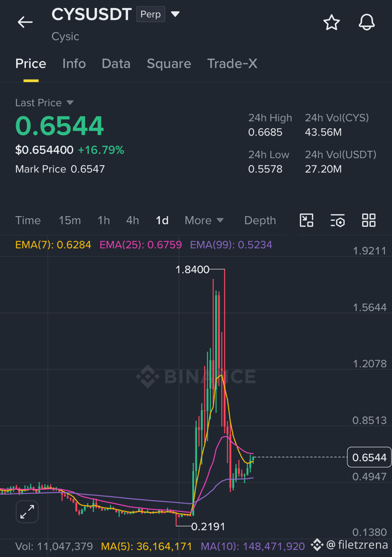This screenshot has width=392, height=557.
Task: Tap the EMA(99): 0.5234 indicator label
Action: point(231,245)
